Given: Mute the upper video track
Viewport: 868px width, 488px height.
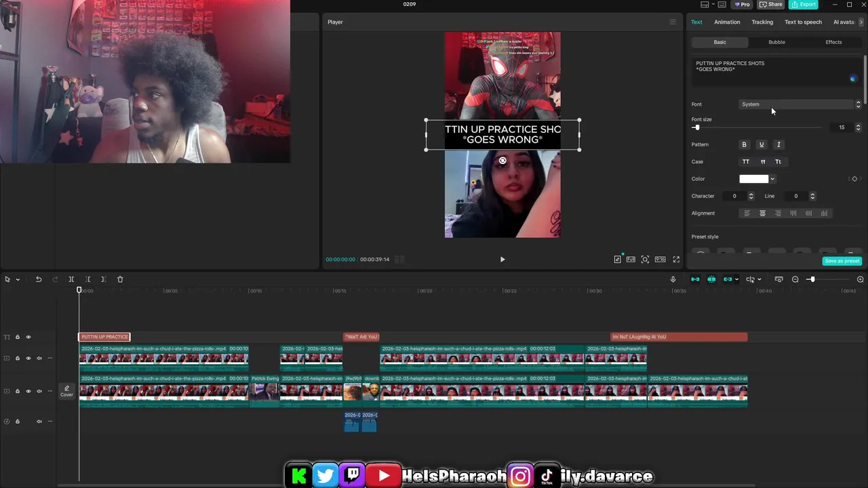Looking at the screenshot, I should (x=39, y=358).
